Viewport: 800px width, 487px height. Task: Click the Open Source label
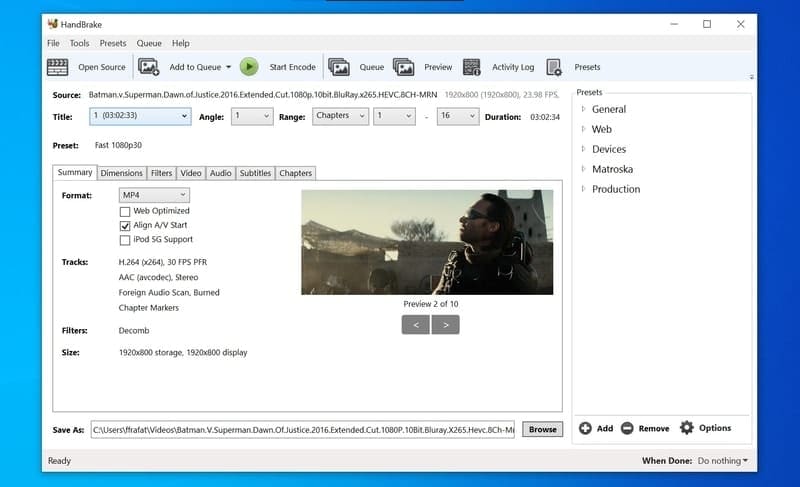click(102, 67)
